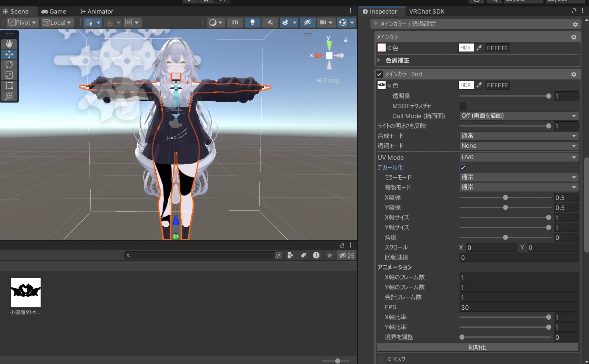This screenshot has width=589, height=364.
Task: Click the 初期化 reset button
Action: click(478, 347)
